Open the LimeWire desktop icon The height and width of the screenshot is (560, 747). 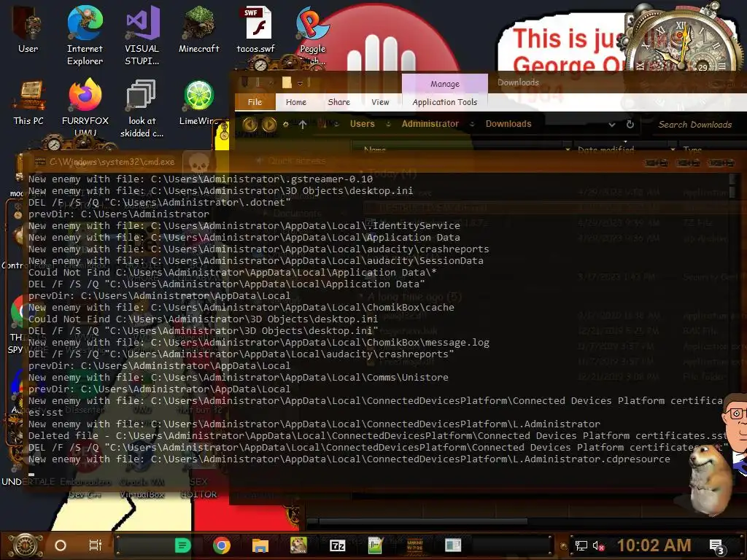[x=199, y=103]
